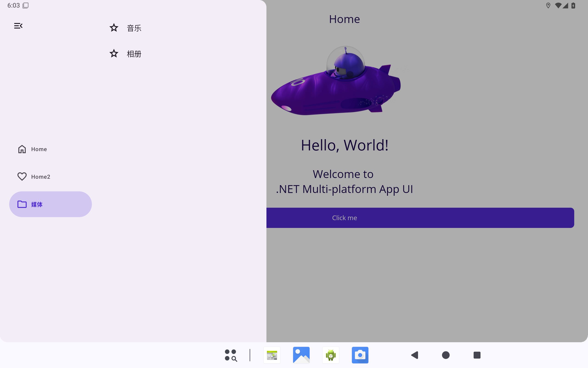Viewport: 588px width, 368px height.
Task: Select the Home2 navigation item
Action: 51,177
